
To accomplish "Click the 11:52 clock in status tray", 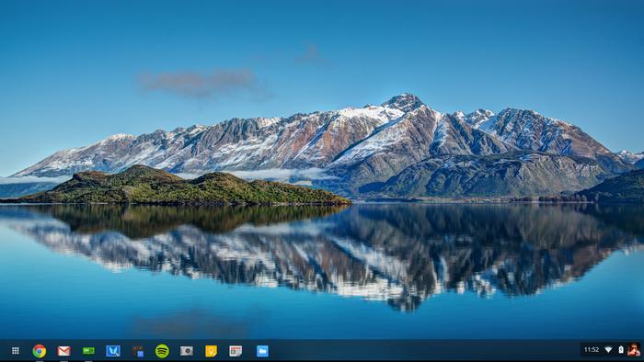I will (x=592, y=350).
